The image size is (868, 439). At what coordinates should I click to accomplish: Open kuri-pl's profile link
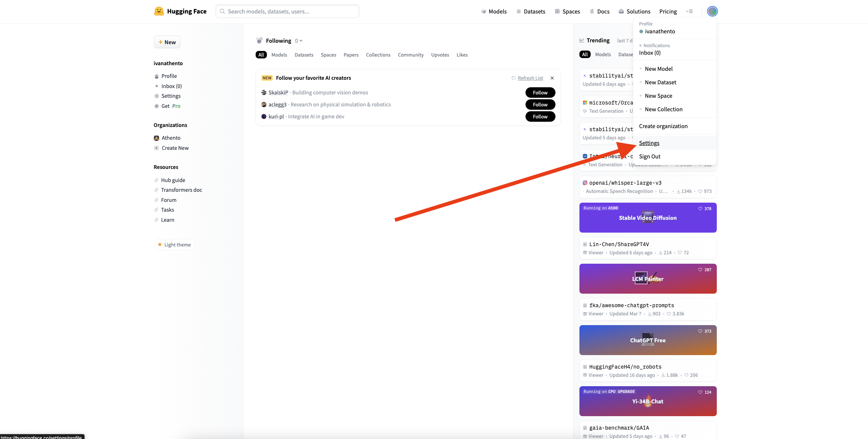(x=276, y=116)
